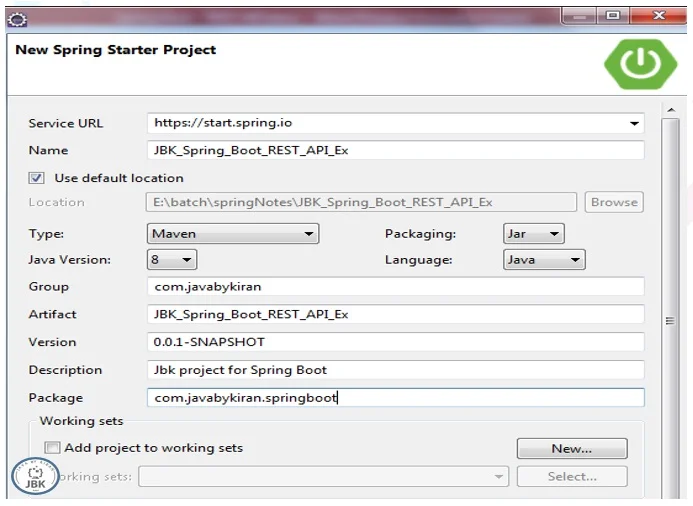Viewport: 693px width, 506px height.
Task: Enable Add project to working sets
Action: (52, 448)
